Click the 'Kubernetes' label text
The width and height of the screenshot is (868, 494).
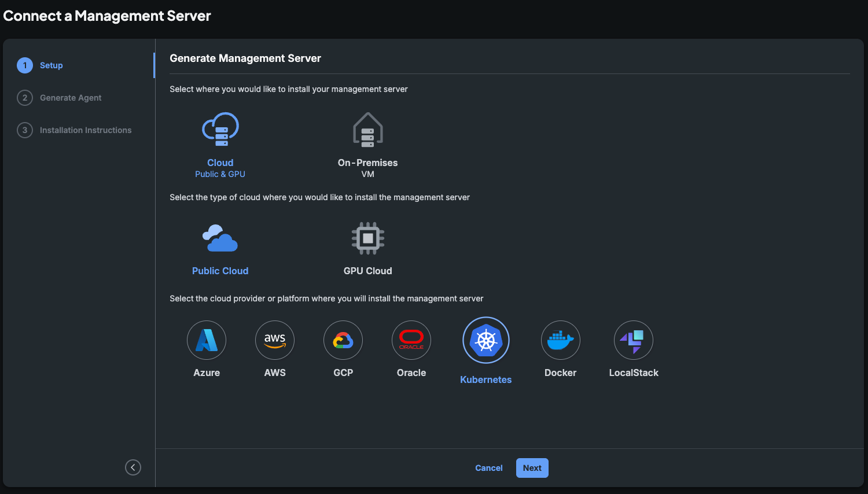tap(486, 379)
